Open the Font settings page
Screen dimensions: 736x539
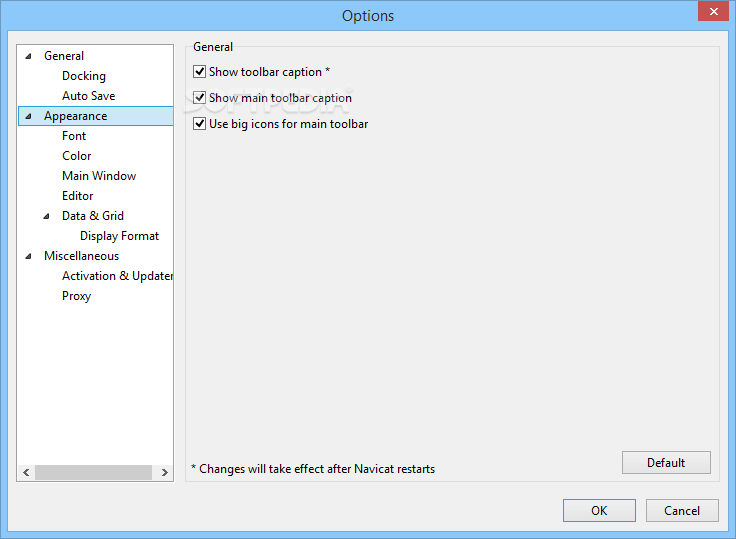click(x=74, y=136)
